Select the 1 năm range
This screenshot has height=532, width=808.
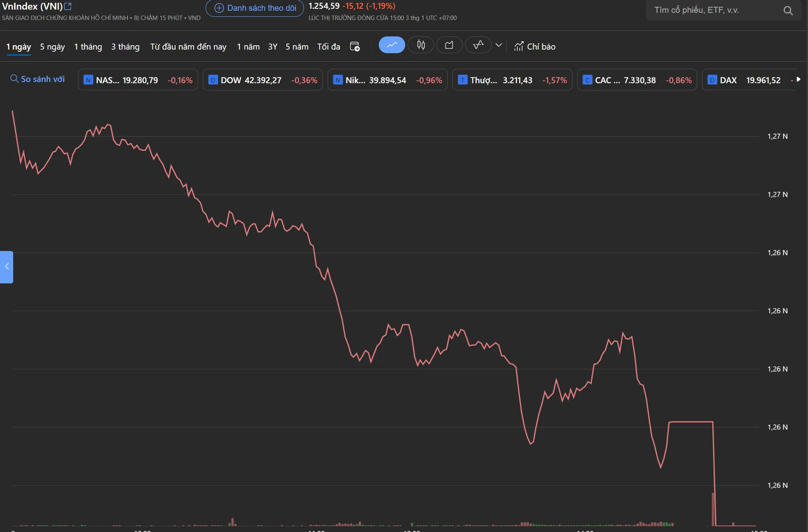248,47
